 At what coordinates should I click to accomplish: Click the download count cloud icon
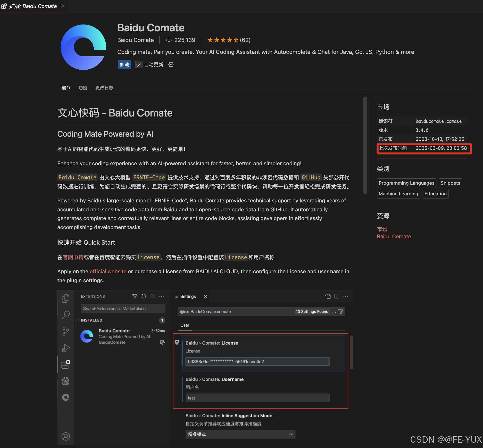coord(168,40)
